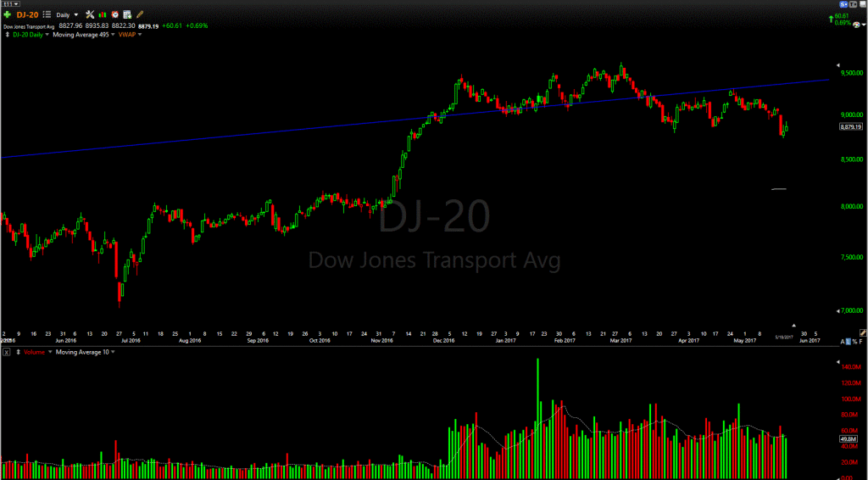Click the +60.61 change value in the header
This screenshot has width=868, height=480.
tap(172, 26)
